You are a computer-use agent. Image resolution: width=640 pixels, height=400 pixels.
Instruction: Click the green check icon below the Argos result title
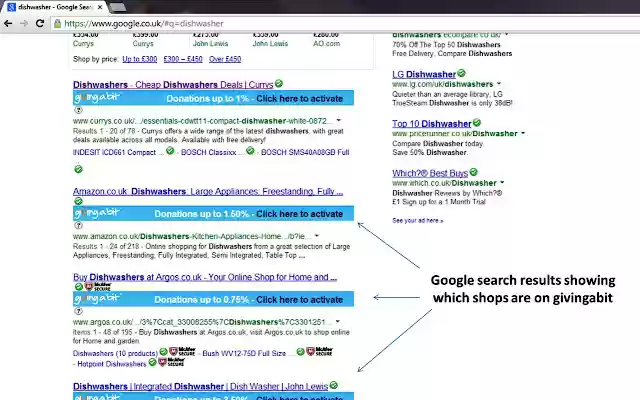[79, 287]
